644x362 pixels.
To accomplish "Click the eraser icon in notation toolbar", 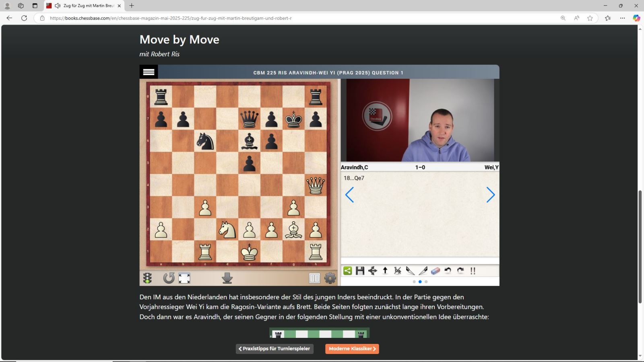I will 435,271.
